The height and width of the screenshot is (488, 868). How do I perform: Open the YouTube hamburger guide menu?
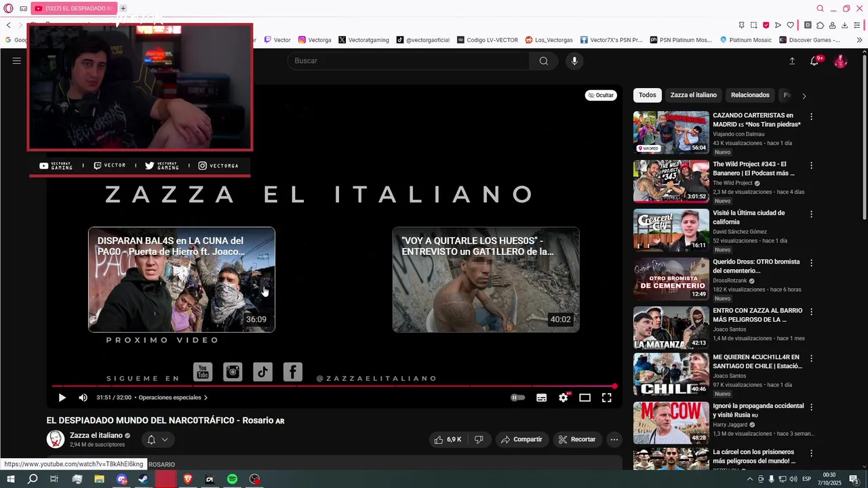17,61
